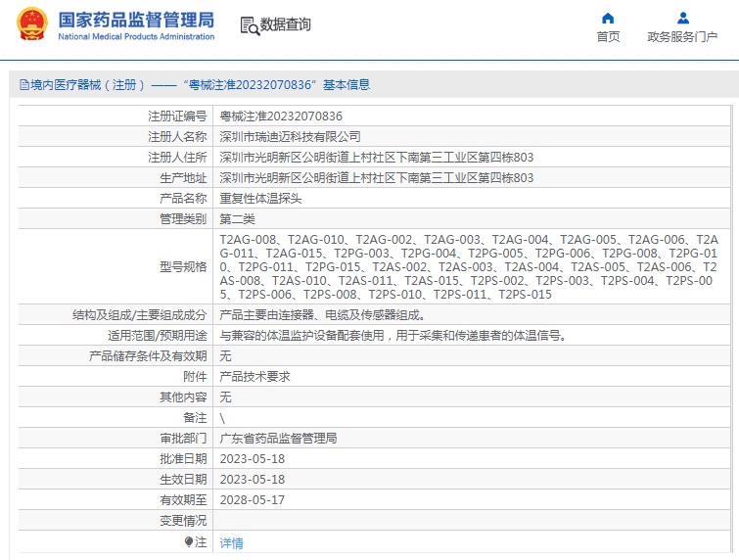
Task: Click National Medical Products Administration text
Action: [136, 36]
